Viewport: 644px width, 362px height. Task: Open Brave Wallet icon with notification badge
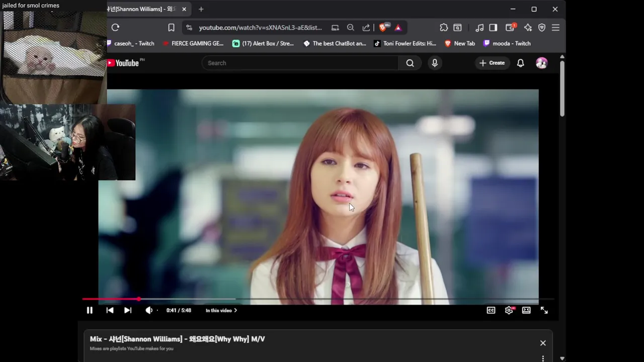pyautogui.click(x=511, y=27)
